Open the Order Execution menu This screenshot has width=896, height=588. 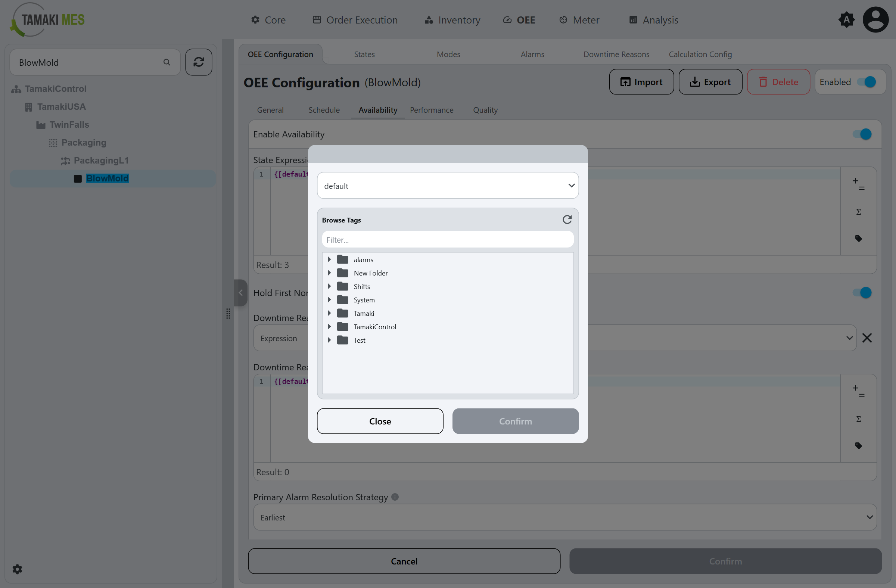[x=355, y=19]
